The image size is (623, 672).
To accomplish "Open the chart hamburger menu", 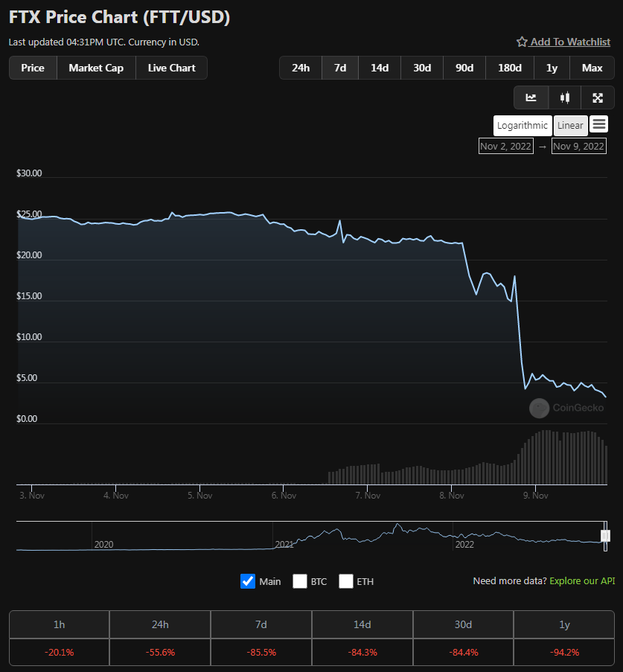I will [599, 125].
